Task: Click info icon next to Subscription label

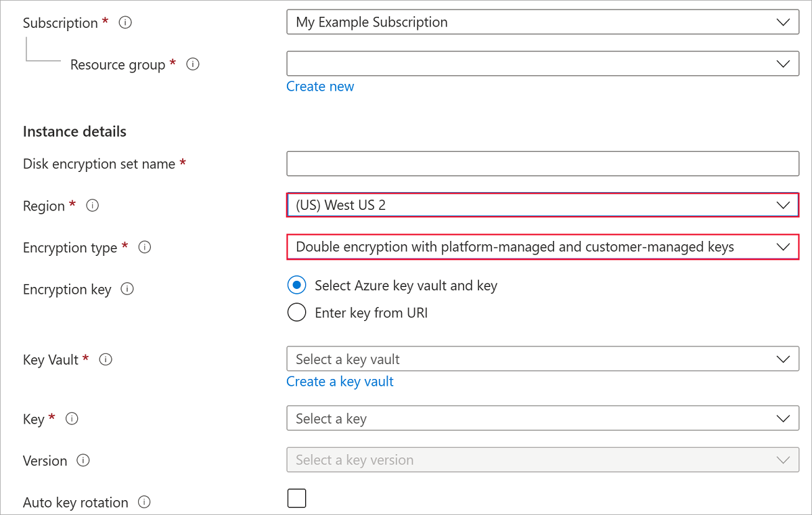Action: coord(125,22)
